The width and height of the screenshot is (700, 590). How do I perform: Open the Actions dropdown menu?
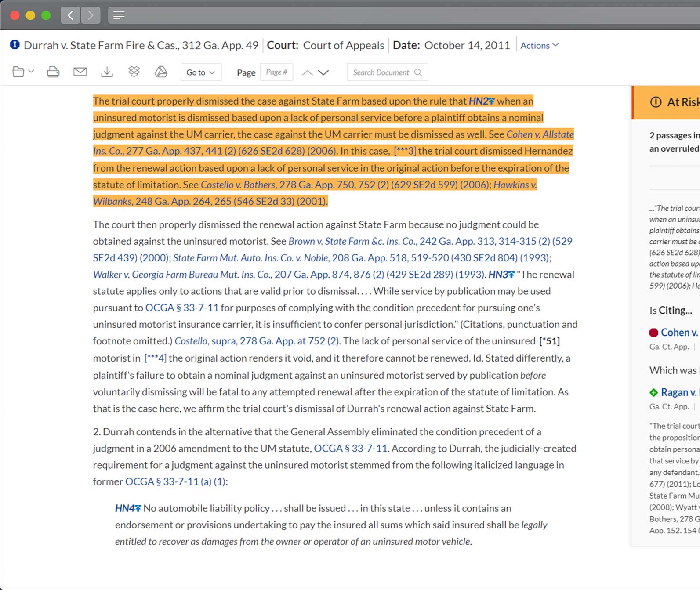539,45
